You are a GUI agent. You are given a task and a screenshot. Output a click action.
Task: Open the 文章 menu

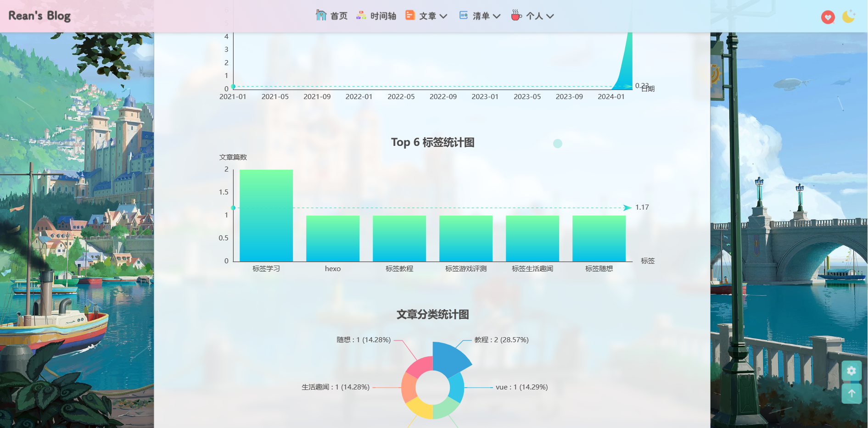(427, 16)
